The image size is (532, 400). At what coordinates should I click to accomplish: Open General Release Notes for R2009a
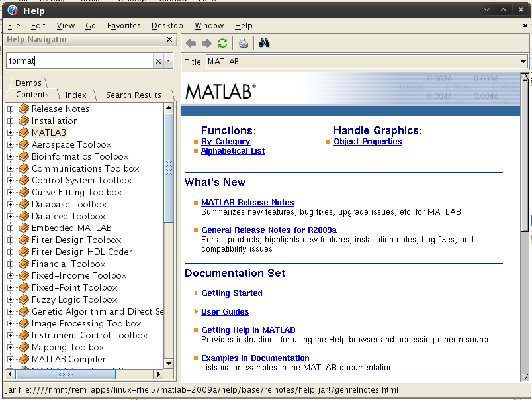pyautogui.click(x=269, y=230)
